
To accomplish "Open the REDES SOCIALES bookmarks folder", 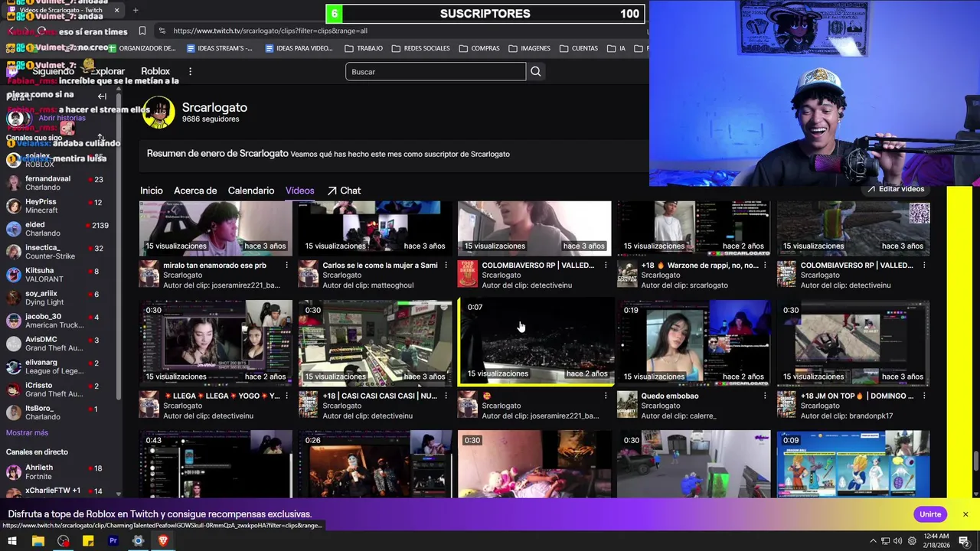I will 420,48.
